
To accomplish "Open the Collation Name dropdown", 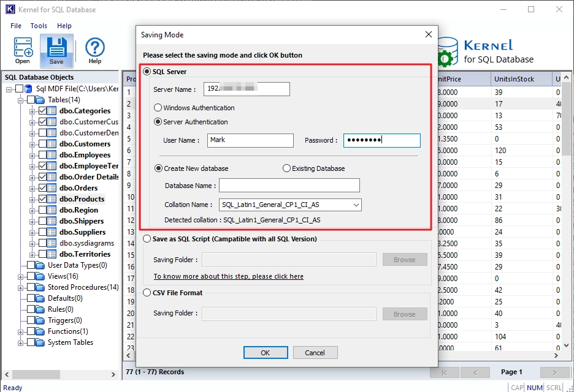I will [356, 205].
